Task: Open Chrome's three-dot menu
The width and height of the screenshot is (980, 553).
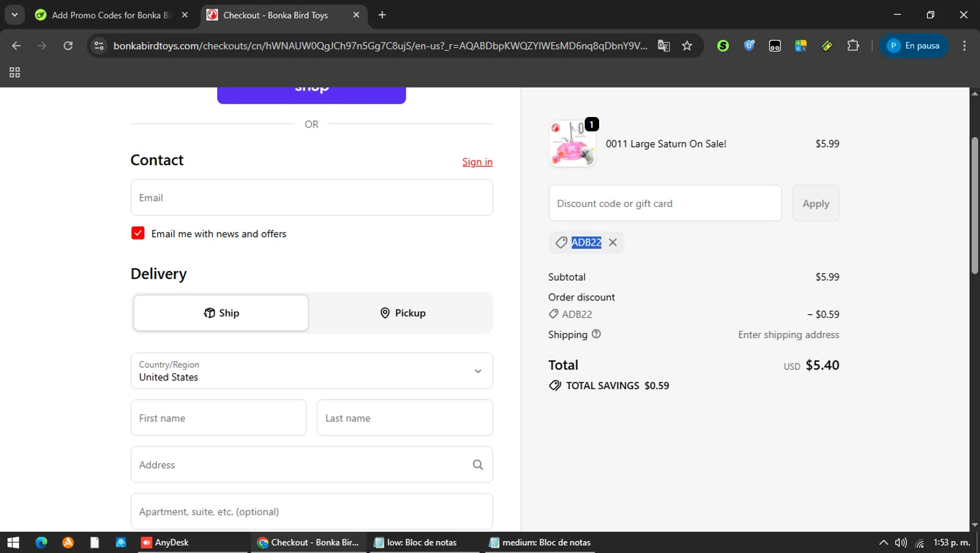Action: pos(964,46)
